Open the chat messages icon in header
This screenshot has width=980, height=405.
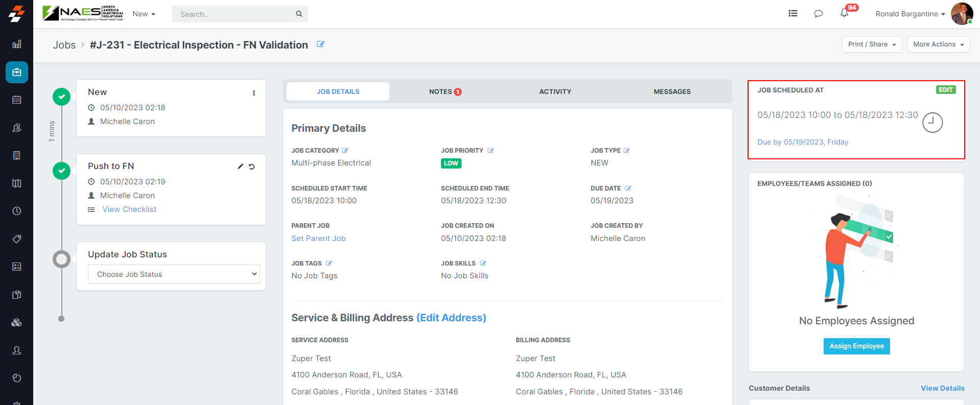coord(818,14)
